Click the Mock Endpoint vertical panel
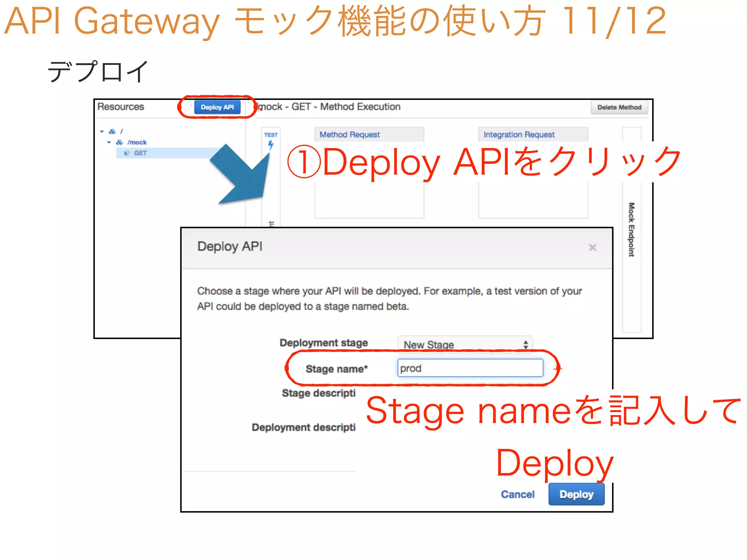The height and width of the screenshot is (560, 747). 631,230
